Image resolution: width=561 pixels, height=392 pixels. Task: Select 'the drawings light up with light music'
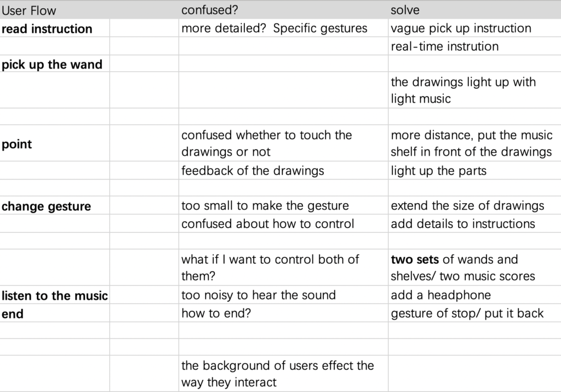click(x=474, y=90)
